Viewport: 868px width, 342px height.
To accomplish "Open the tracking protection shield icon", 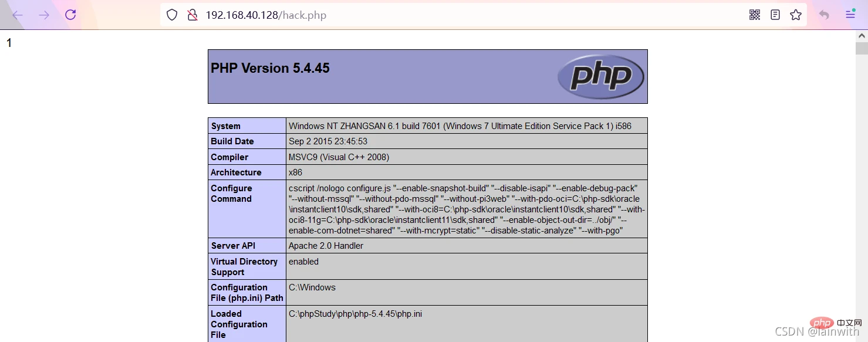I will (x=172, y=15).
